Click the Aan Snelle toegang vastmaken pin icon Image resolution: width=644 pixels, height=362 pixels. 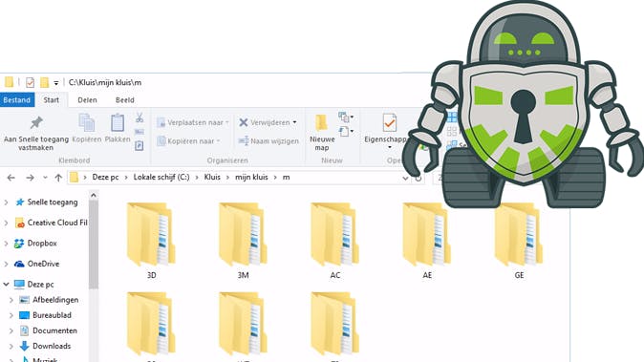click(x=36, y=122)
